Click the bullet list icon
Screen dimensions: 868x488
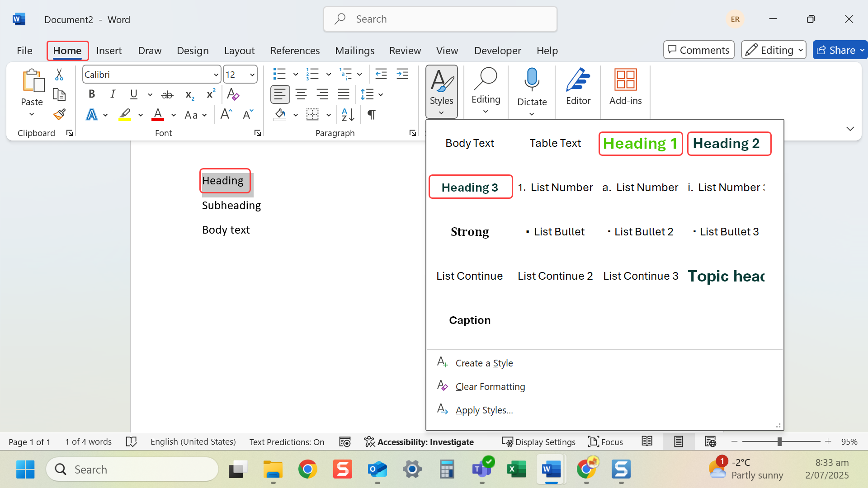coord(279,74)
